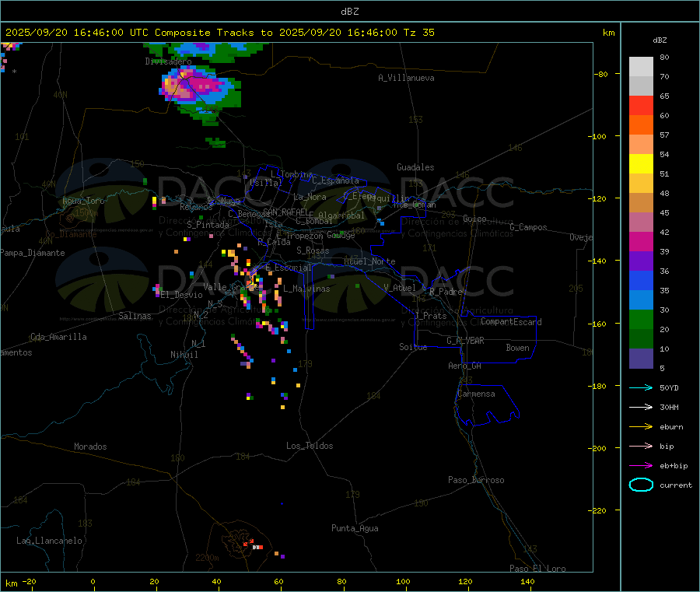700x592 pixels.
Task: Click the 'El_Desvio' map label
Action: click(182, 295)
